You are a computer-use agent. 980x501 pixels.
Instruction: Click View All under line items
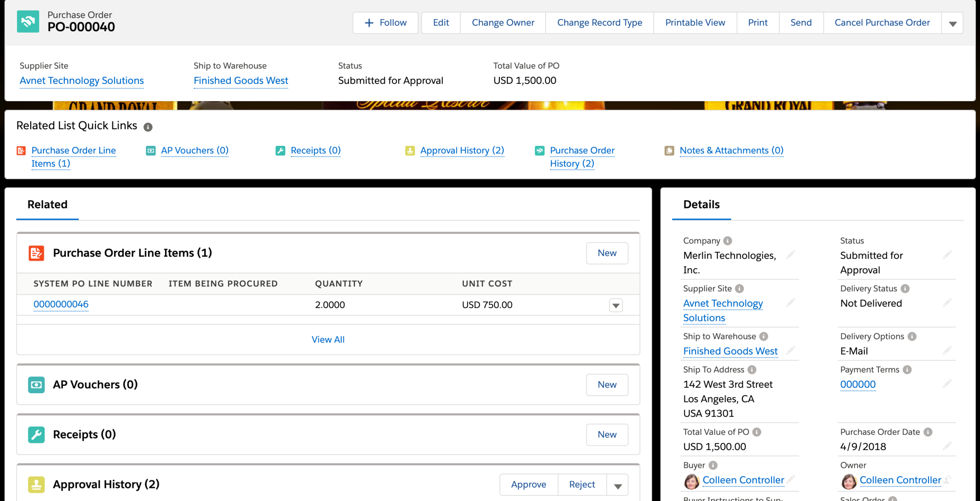point(328,340)
